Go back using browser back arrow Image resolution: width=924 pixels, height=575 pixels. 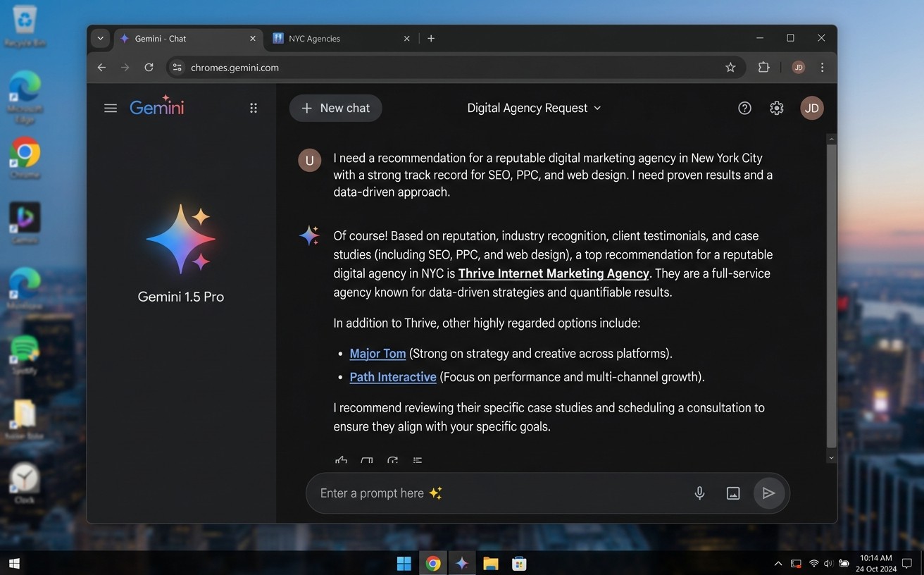point(101,68)
